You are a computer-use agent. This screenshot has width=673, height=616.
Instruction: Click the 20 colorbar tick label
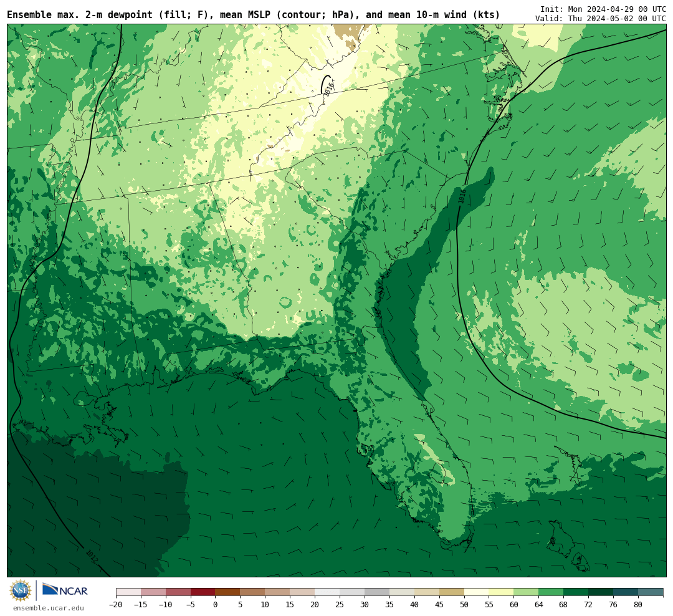pos(315,605)
